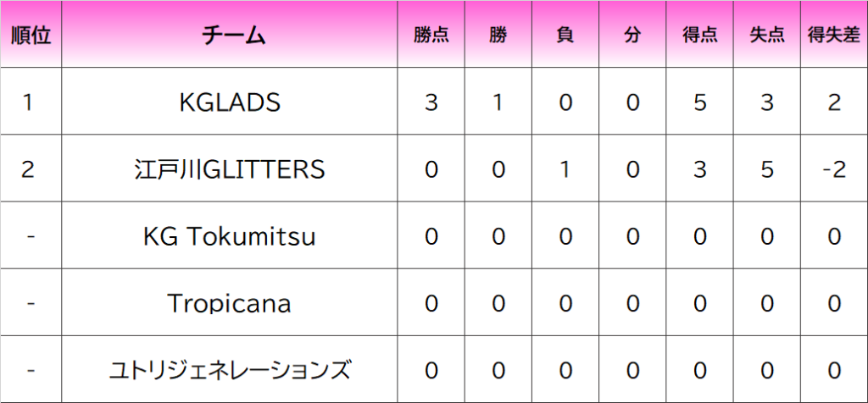Image resolution: width=868 pixels, height=403 pixels.
Task: Click the 負 column header
Action: (x=565, y=36)
